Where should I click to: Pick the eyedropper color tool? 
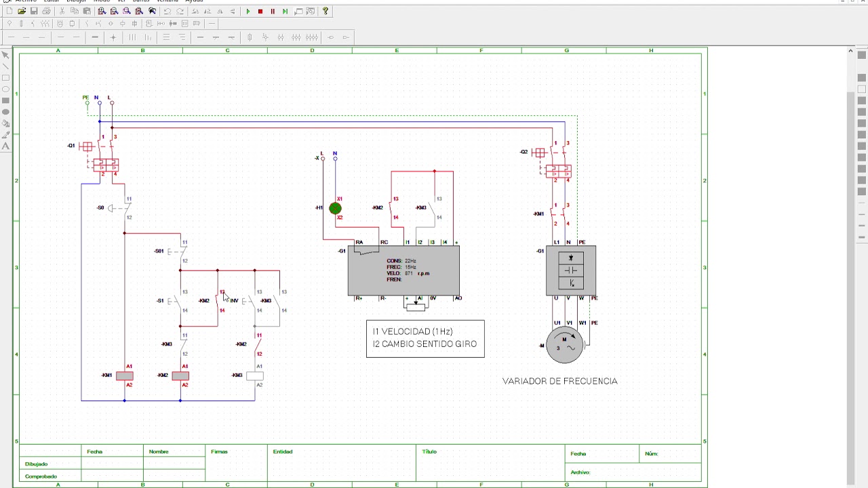click(5, 135)
